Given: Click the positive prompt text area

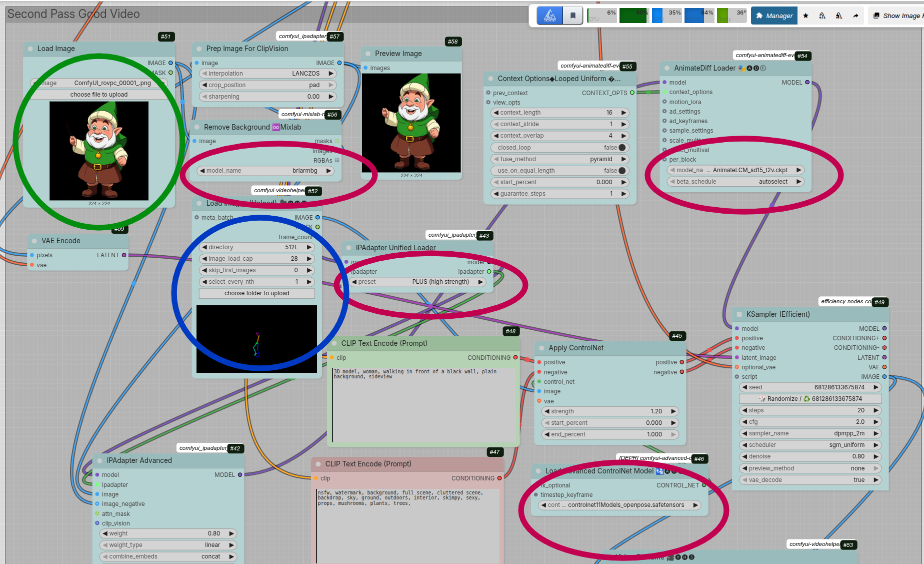Looking at the screenshot, I should (x=424, y=405).
